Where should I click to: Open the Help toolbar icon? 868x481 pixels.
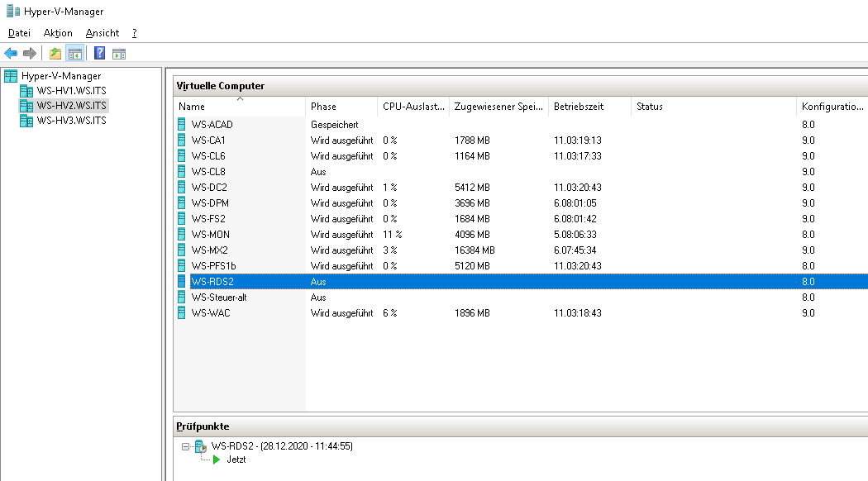tap(100, 53)
